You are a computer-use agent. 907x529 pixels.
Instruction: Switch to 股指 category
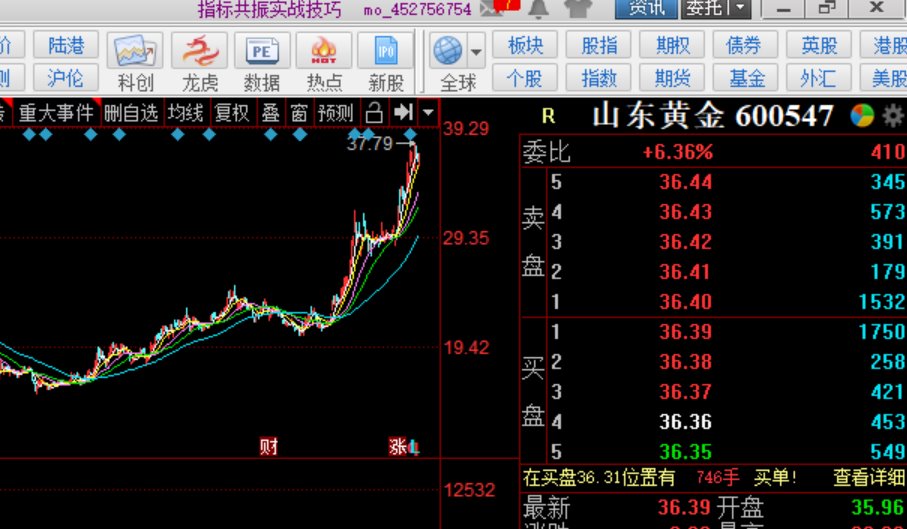tap(598, 45)
